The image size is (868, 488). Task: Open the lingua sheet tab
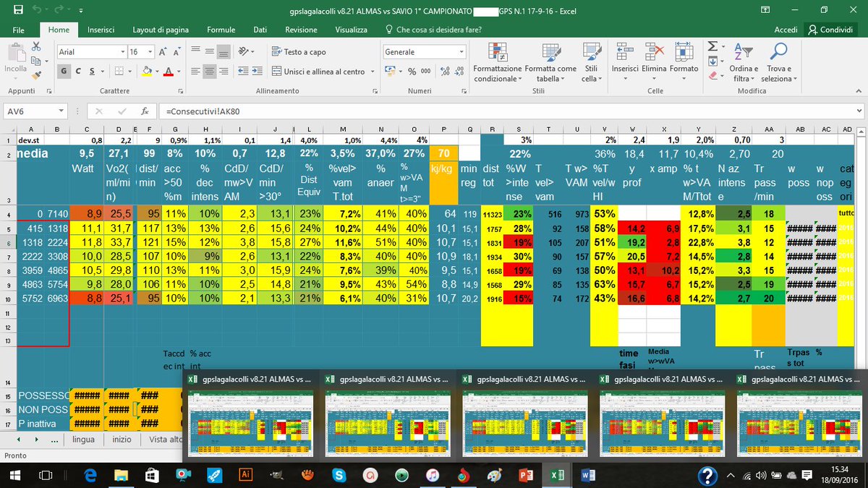point(83,440)
